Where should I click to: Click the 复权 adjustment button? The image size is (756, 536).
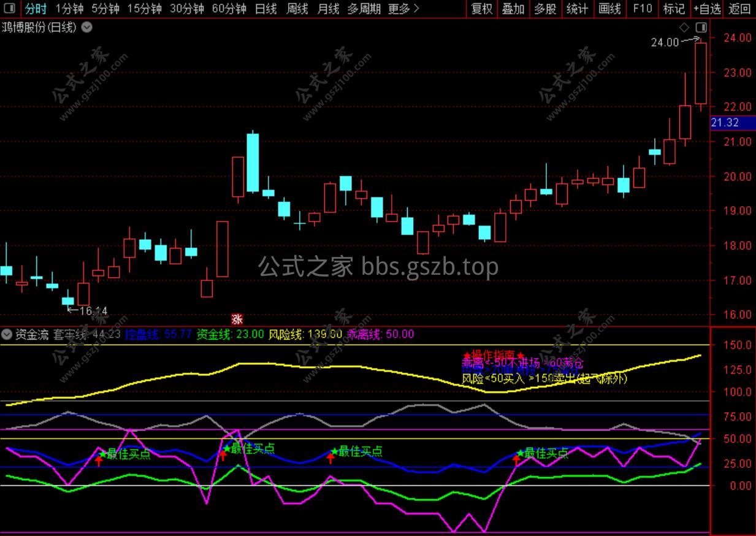click(x=482, y=9)
